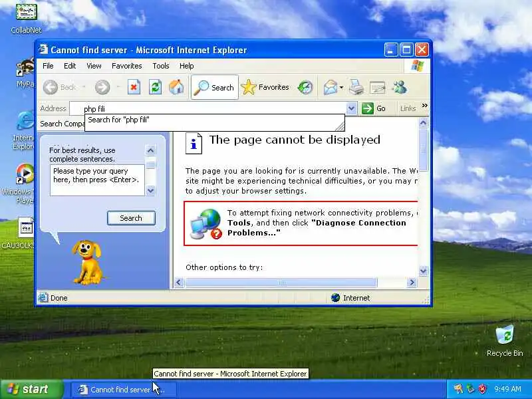This screenshot has height=399, width=532.
Task: Refresh the page with green arrows icon
Action: tap(155, 87)
